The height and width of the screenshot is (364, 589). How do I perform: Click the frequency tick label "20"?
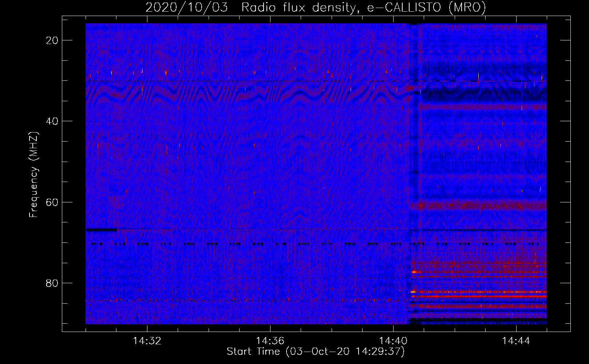(52, 40)
